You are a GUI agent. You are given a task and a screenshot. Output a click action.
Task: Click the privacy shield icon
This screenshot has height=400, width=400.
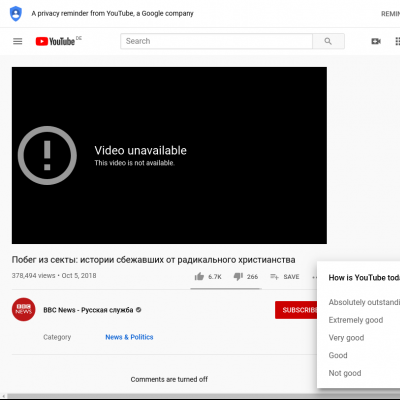tap(16, 14)
